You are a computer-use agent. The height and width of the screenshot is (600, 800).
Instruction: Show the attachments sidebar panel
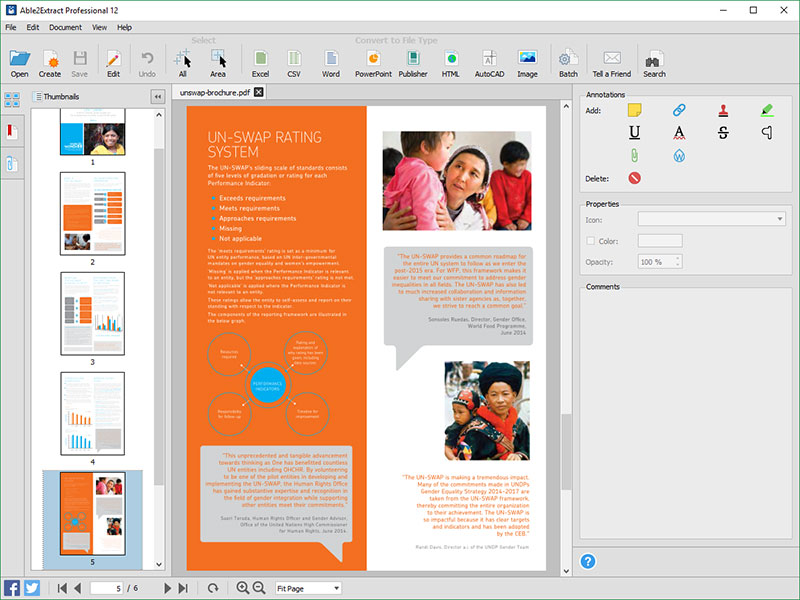tap(12, 164)
